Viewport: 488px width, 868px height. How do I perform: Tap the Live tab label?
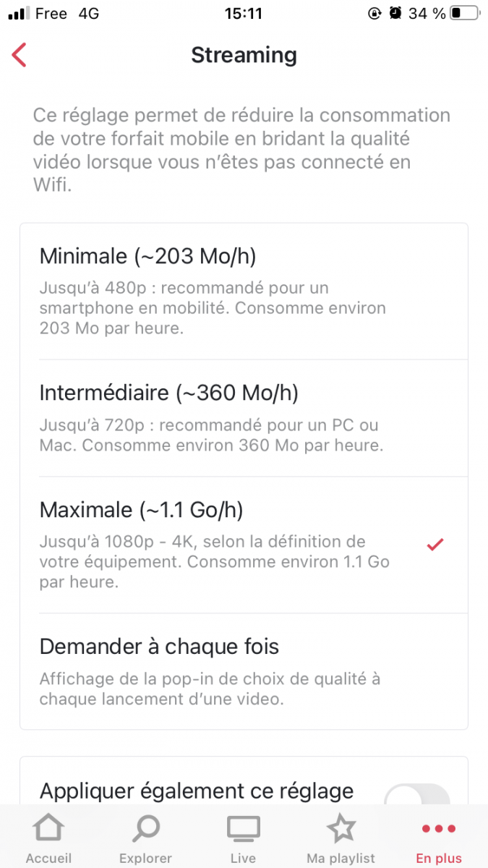click(x=243, y=859)
